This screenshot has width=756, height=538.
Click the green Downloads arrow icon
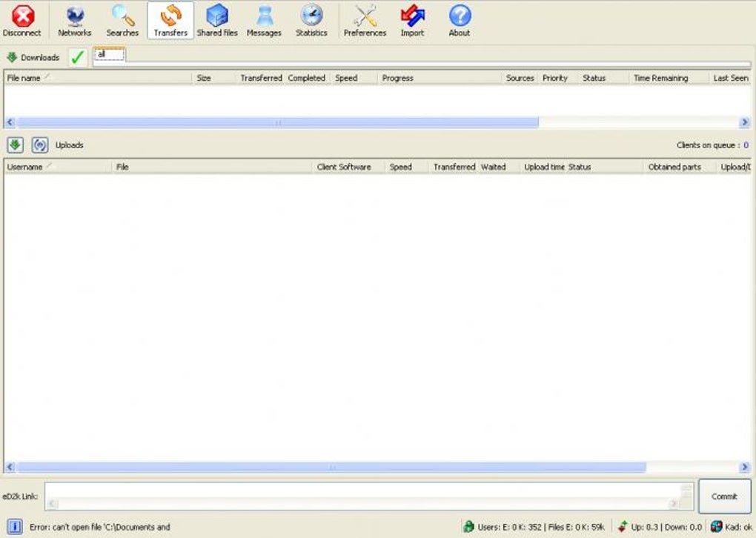click(12, 57)
